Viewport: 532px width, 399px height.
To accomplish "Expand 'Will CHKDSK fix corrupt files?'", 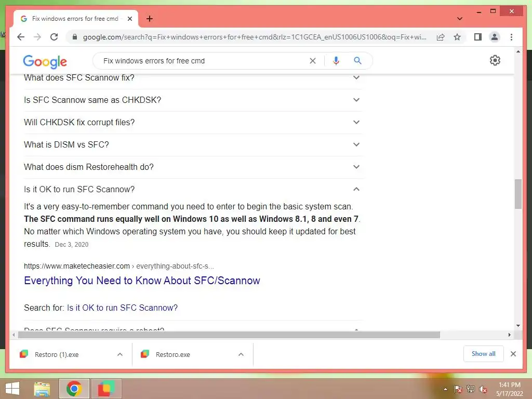I will [x=193, y=123].
